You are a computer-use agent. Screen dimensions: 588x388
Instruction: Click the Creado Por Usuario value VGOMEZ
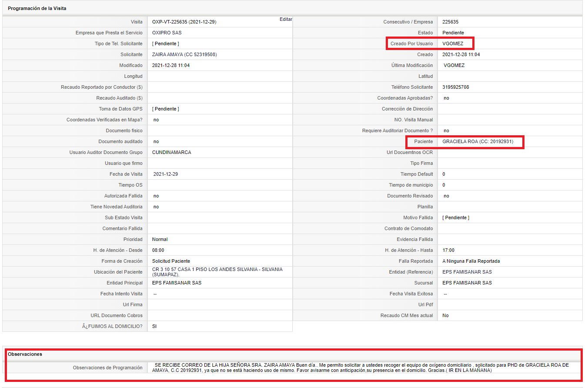(453, 43)
